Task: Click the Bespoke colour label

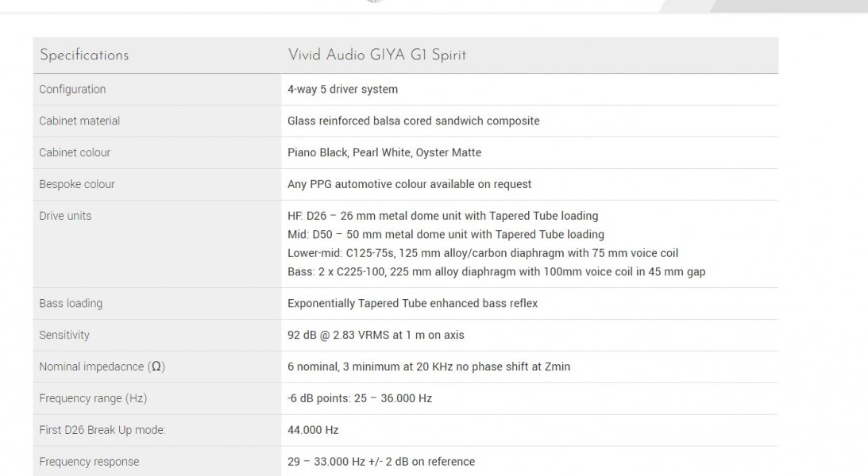Action: pos(77,184)
